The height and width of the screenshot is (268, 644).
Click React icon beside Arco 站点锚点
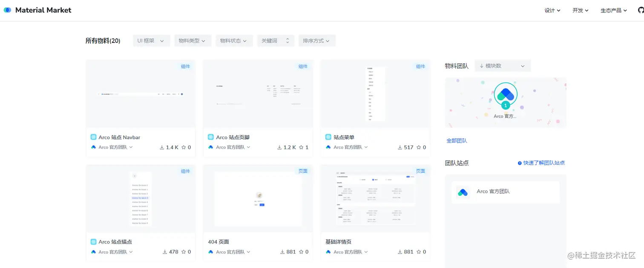coord(93,242)
